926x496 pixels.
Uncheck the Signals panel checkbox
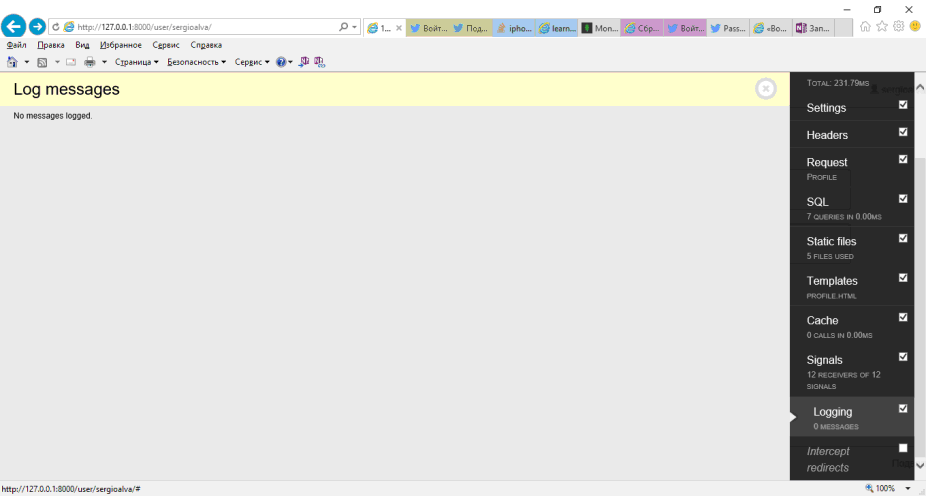[903, 357]
